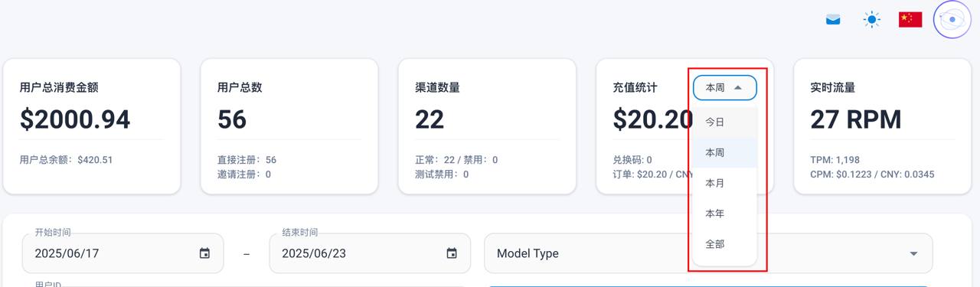Open the start date calendar icon
980x287 pixels.
204,253
